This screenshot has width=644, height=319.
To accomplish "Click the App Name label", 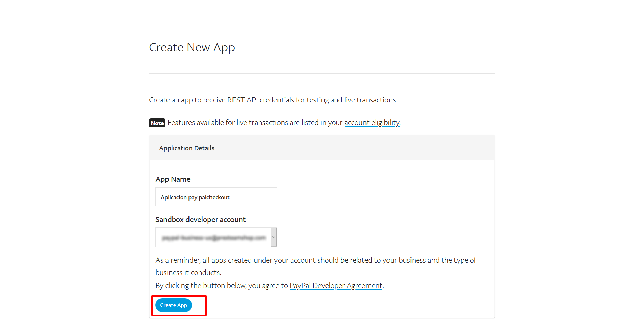I will [x=173, y=179].
